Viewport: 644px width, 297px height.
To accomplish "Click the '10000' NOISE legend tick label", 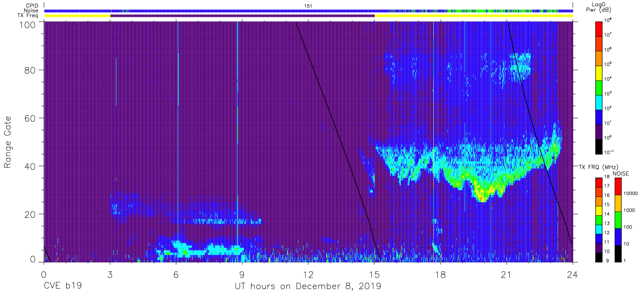I will point(630,194).
